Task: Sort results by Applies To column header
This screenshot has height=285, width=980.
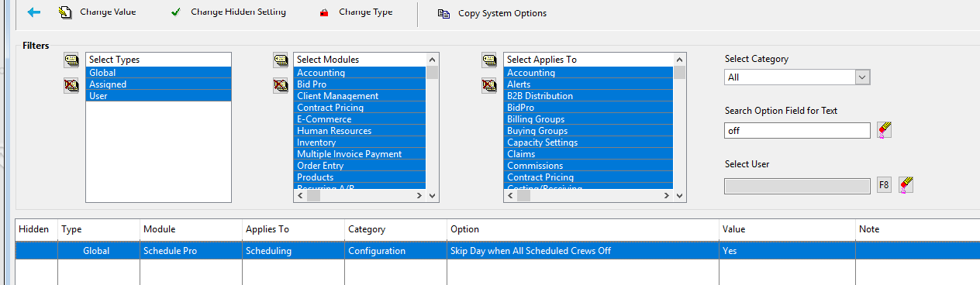Action: pos(293,230)
